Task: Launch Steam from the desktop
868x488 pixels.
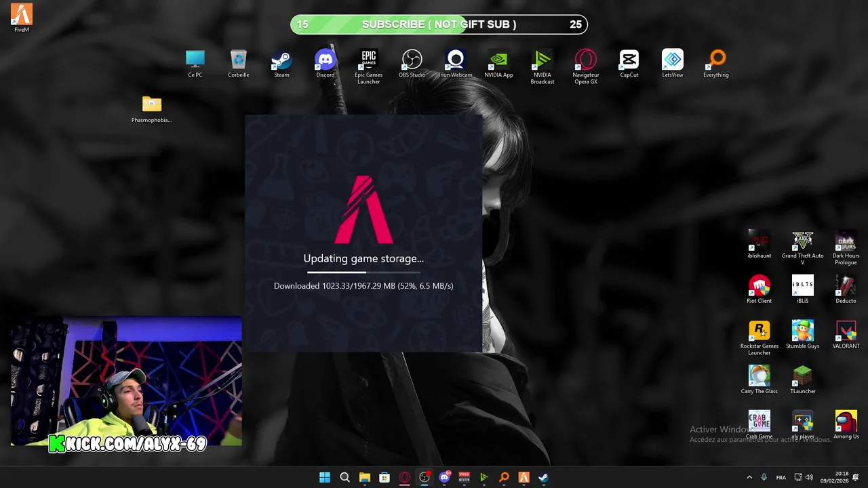Action: [x=281, y=64]
